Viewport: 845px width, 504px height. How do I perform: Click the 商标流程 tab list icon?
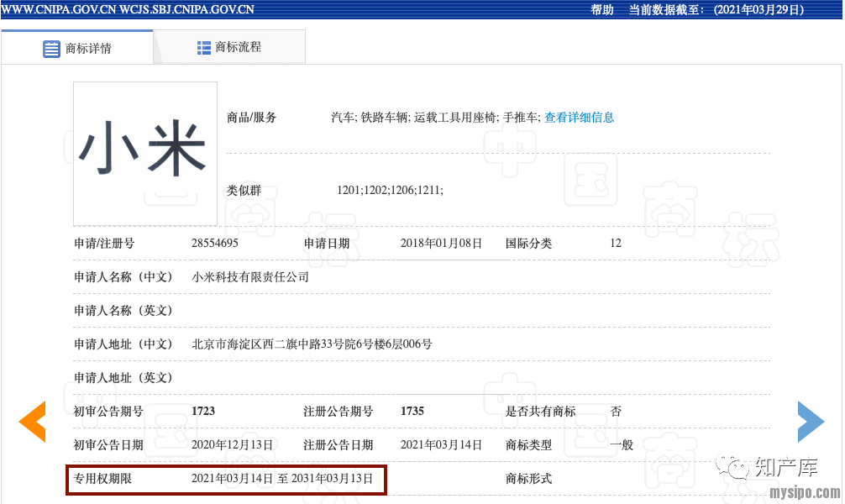click(x=204, y=48)
